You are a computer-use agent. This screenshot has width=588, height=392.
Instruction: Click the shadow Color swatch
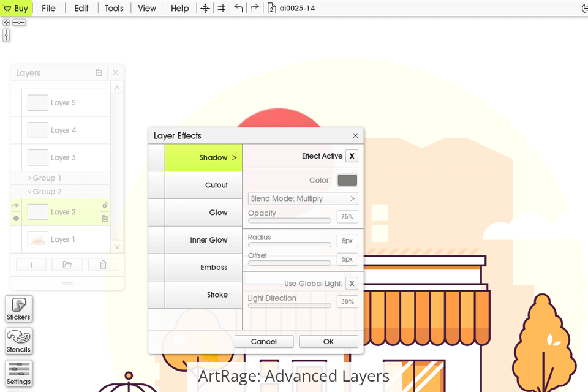[x=347, y=181]
